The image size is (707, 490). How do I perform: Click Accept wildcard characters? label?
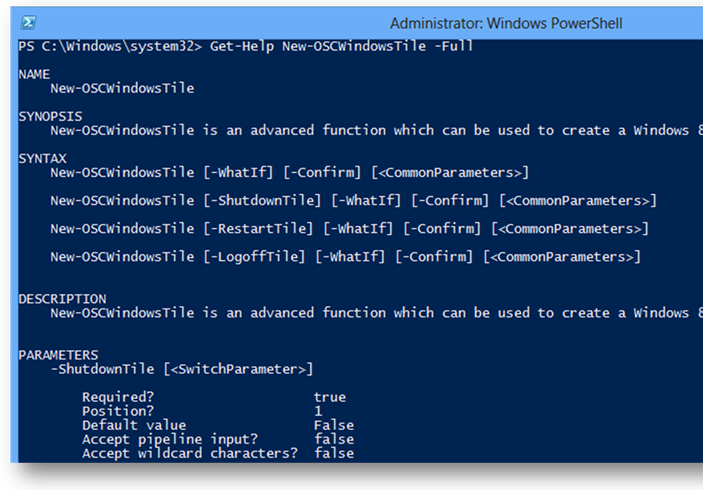click(190, 453)
